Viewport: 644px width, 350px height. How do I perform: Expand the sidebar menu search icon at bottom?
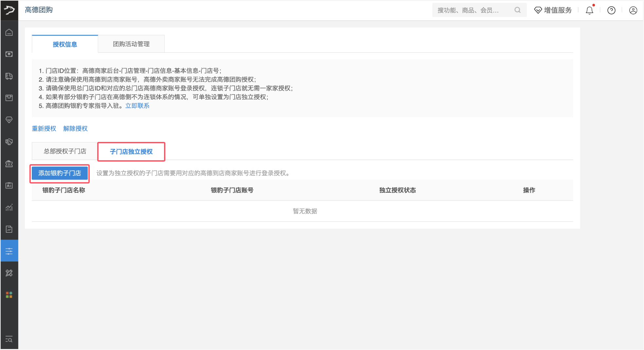(9, 339)
